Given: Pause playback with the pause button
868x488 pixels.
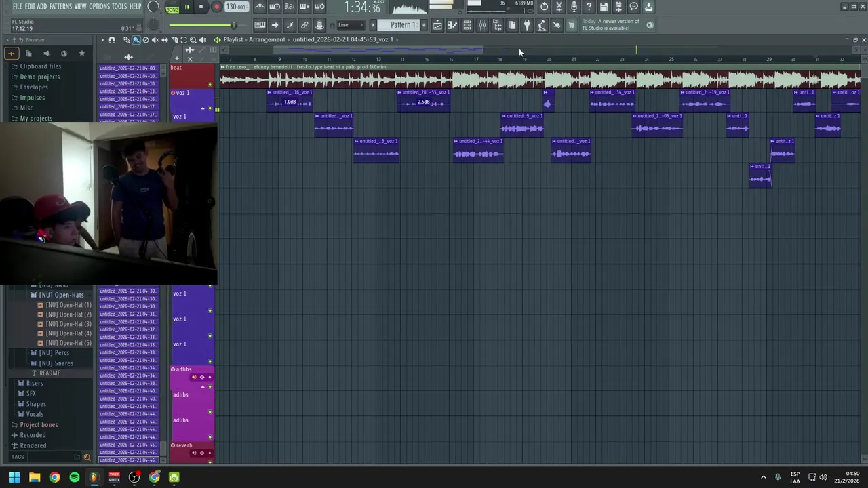Looking at the screenshot, I should point(186,7).
